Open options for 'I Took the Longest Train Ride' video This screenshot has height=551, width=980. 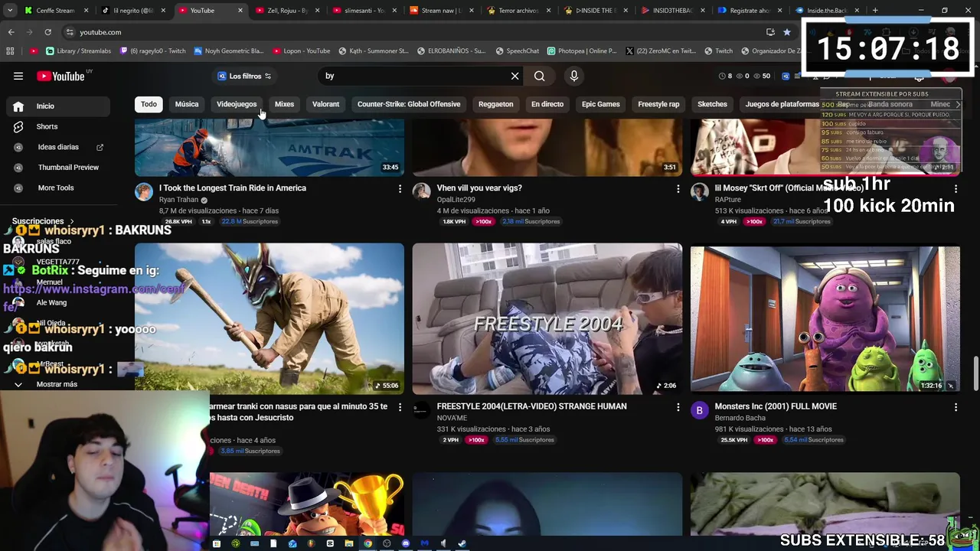click(400, 188)
